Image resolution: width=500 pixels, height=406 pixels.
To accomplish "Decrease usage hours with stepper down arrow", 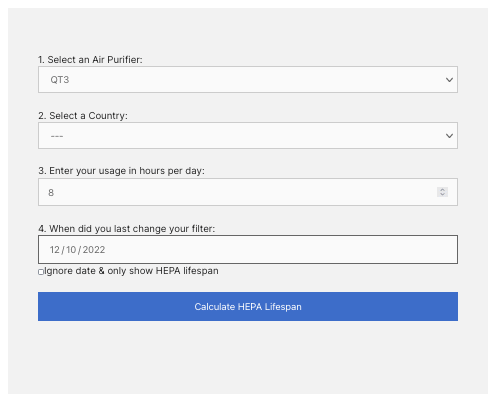I will 442,194.
